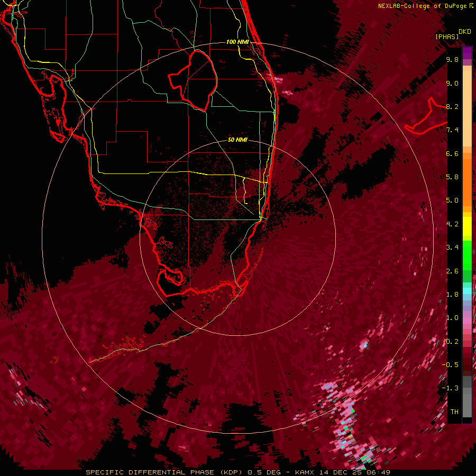Click the 3.4 legend value
Image resolution: width=476 pixels, height=476 pixels.
[x=452, y=248]
